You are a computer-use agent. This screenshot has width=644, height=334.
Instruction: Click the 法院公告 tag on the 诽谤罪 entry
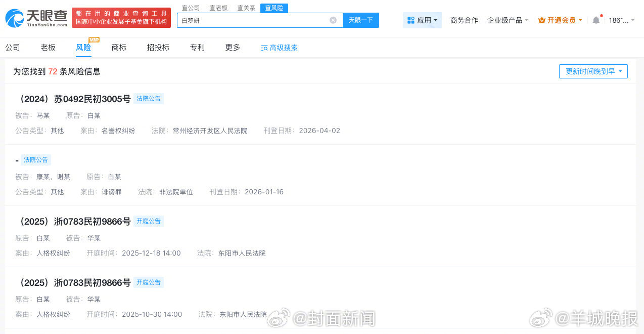point(36,160)
